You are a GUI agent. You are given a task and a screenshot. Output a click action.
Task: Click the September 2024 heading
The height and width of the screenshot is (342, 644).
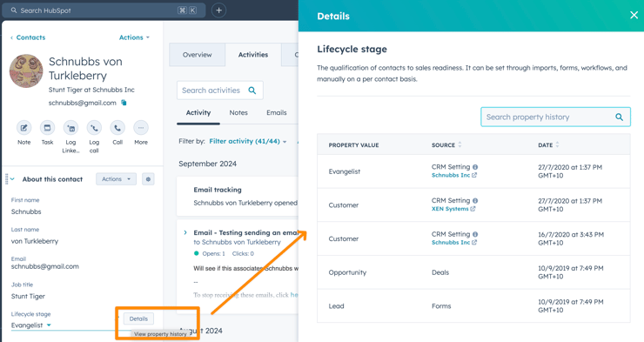(x=207, y=164)
